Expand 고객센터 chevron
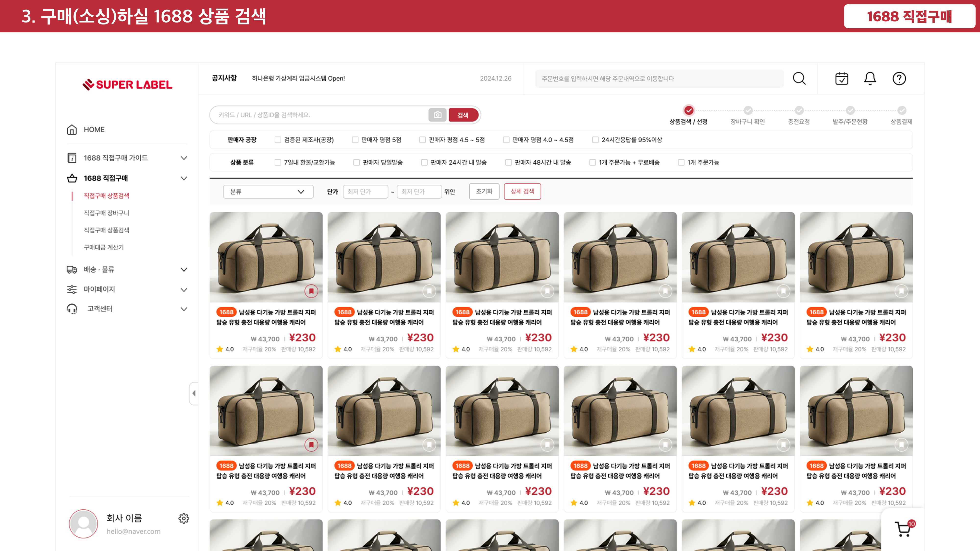This screenshot has width=980, height=551. 184,309
